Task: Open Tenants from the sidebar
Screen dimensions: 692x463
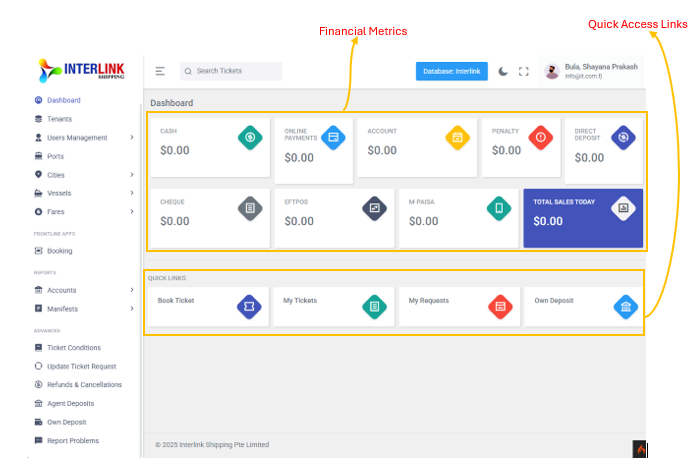Action: click(x=59, y=119)
